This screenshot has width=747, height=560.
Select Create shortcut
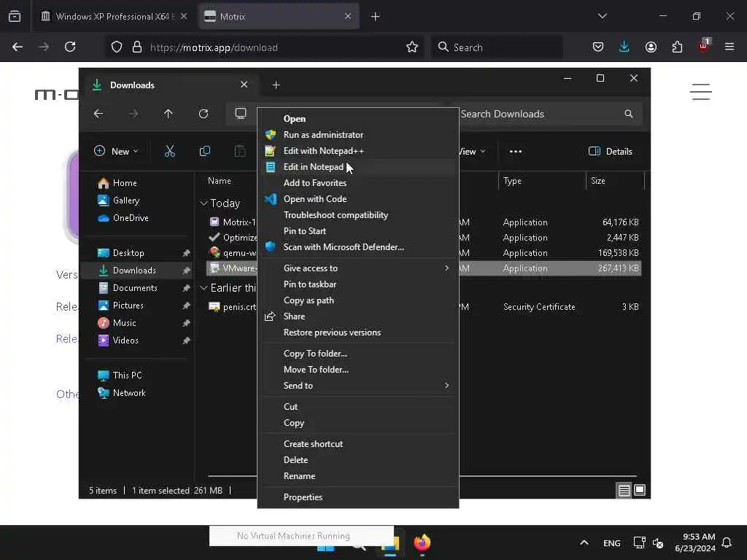[x=357, y=444]
